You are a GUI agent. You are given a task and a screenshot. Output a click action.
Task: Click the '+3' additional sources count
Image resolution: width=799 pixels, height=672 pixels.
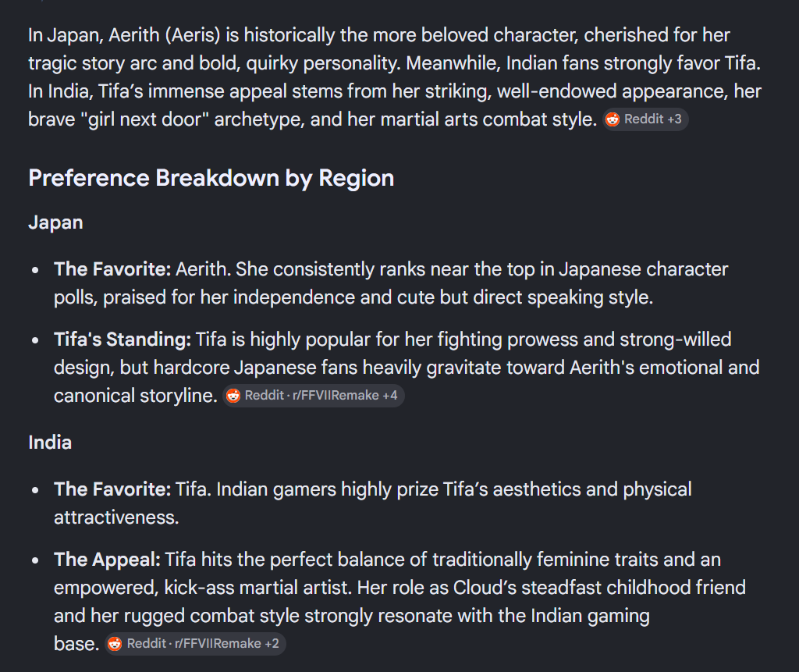point(674,119)
